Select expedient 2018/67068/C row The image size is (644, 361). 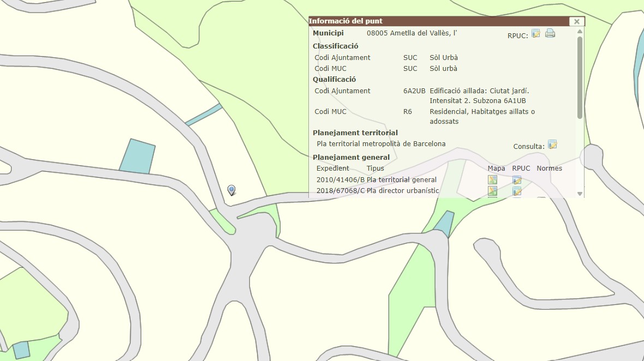[340, 191]
